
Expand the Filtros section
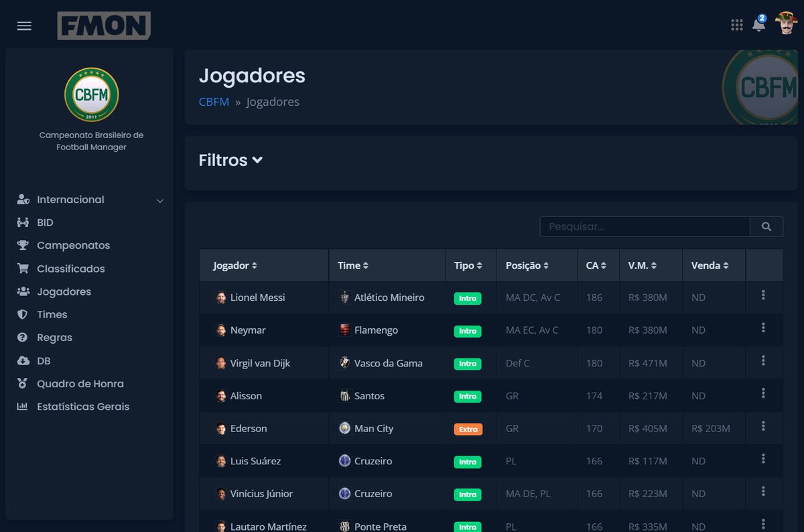point(230,160)
